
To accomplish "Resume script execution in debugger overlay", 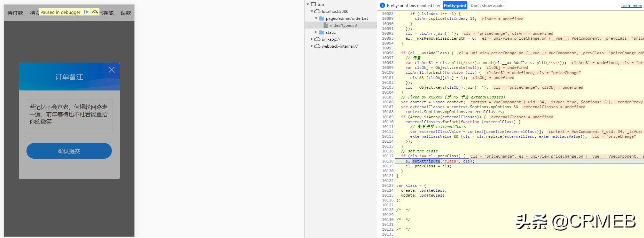I will tap(86, 12).
